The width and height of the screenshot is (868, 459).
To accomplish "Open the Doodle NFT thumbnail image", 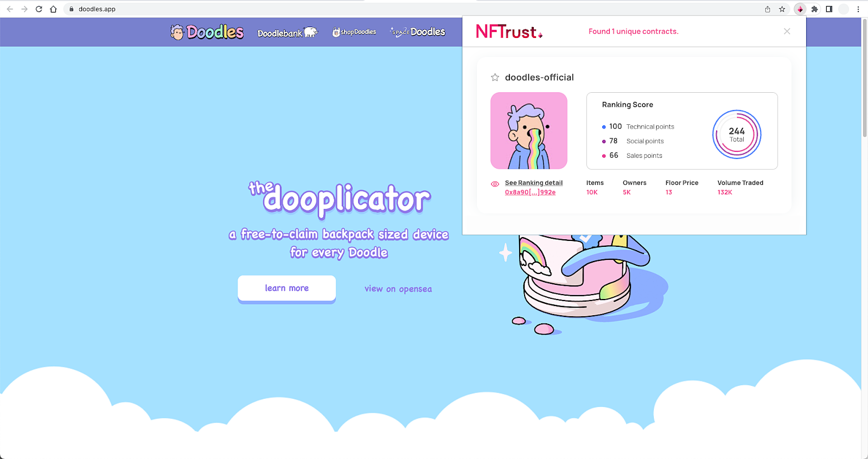I will pos(529,131).
